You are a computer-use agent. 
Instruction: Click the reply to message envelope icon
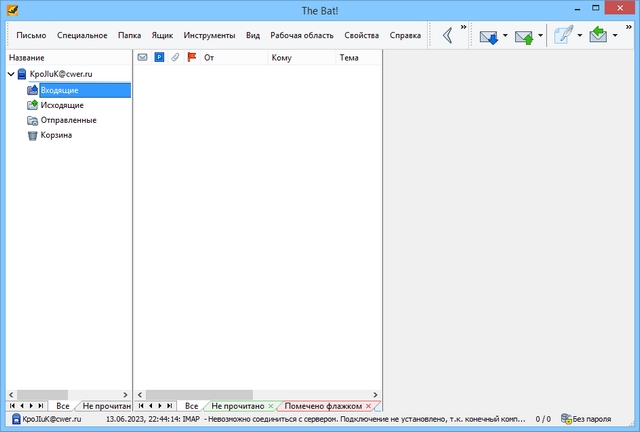599,36
